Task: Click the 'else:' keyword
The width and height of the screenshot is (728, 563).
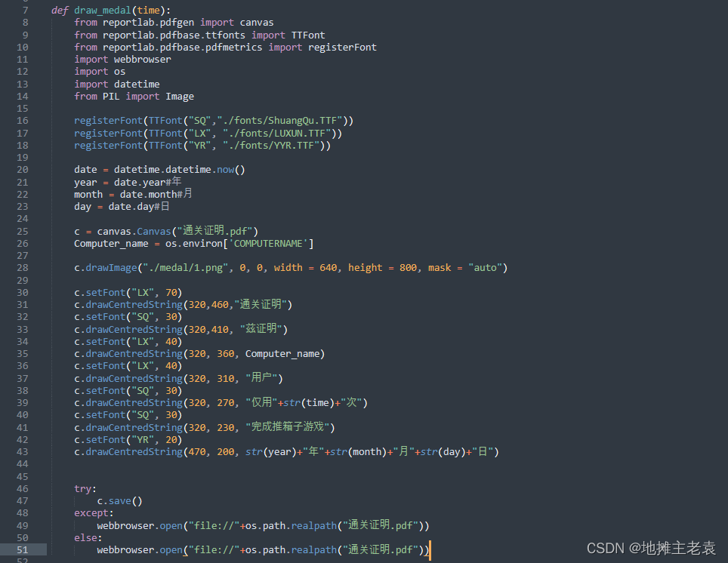Action: point(88,538)
